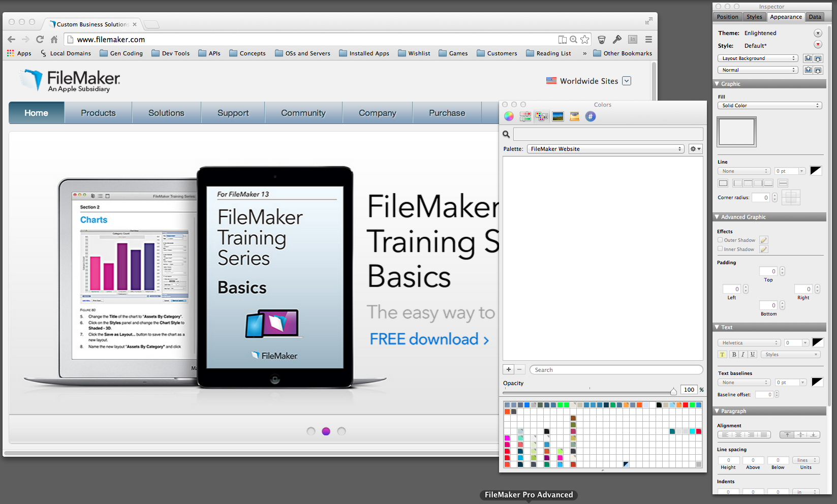Image resolution: width=837 pixels, height=504 pixels.
Task: Toggle bold text in Inspector
Action: (x=734, y=355)
